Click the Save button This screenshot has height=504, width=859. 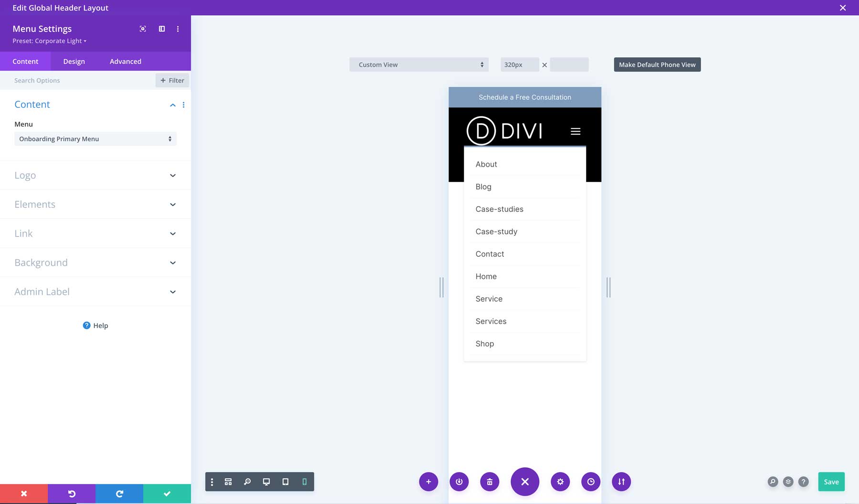pyautogui.click(x=831, y=482)
